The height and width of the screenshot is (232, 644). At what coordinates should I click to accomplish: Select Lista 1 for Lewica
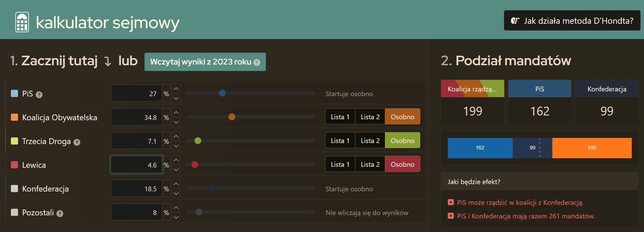pos(340,164)
